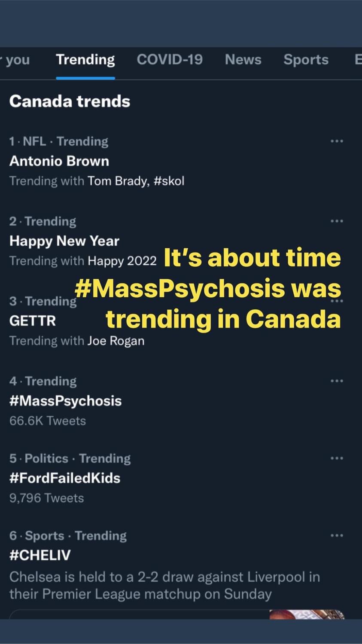Open more options for Happy New Year trend
The image size is (362, 644).
[x=338, y=221]
